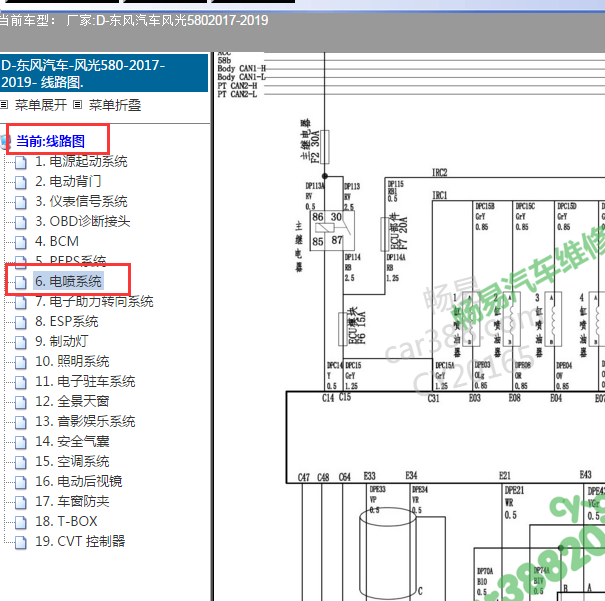Click connector pin label E21
The image size is (605, 601).
(x=505, y=476)
